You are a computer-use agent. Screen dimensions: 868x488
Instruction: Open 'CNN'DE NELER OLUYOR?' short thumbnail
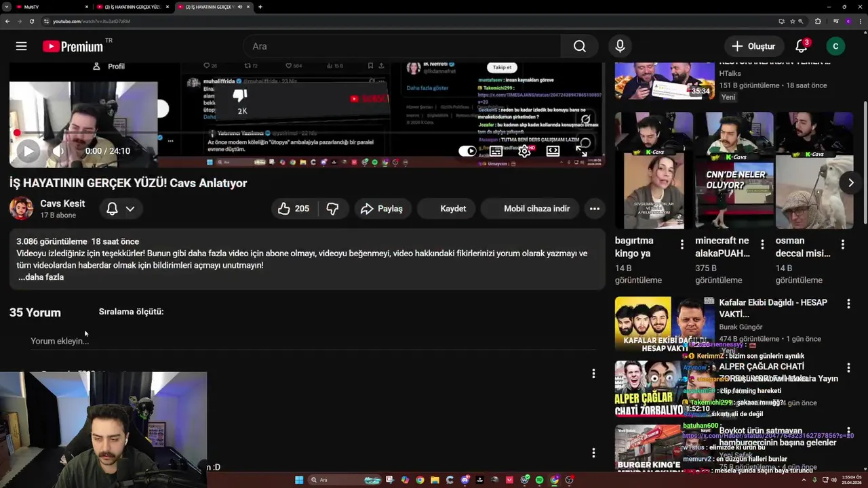point(734,171)
